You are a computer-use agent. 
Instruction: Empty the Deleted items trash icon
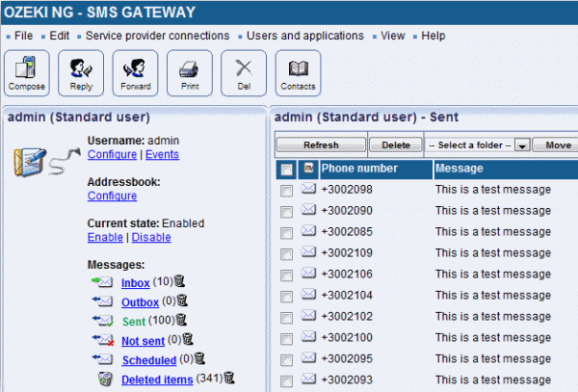point(229,378)
